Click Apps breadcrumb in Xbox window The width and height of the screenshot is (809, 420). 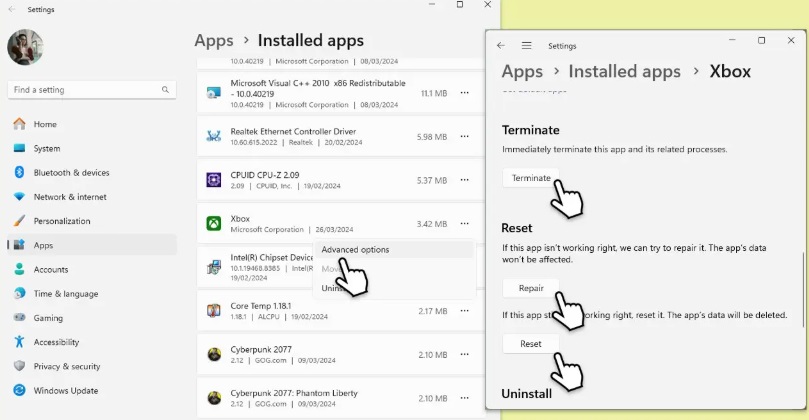[x=522, y=72]
